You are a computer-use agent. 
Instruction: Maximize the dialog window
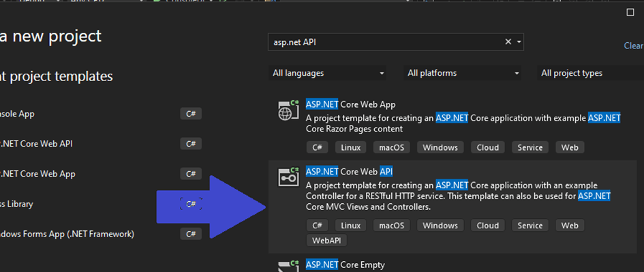[x=630, y=12]
